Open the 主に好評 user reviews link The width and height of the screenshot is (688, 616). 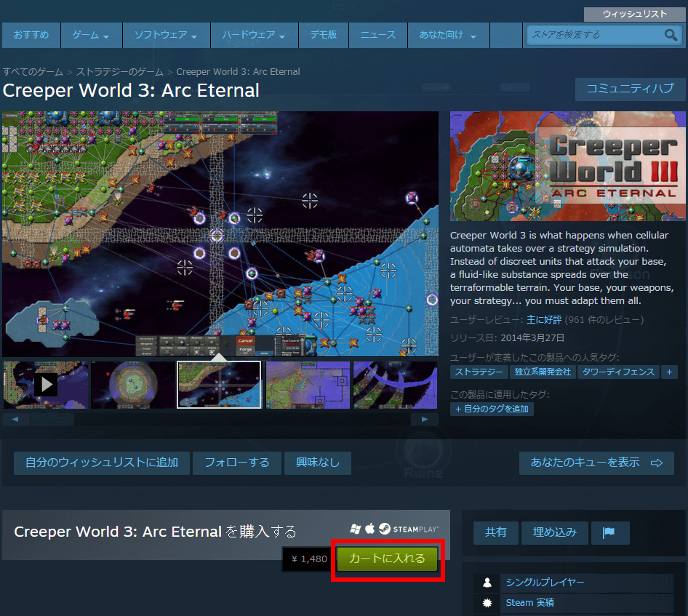click(544, 320)
